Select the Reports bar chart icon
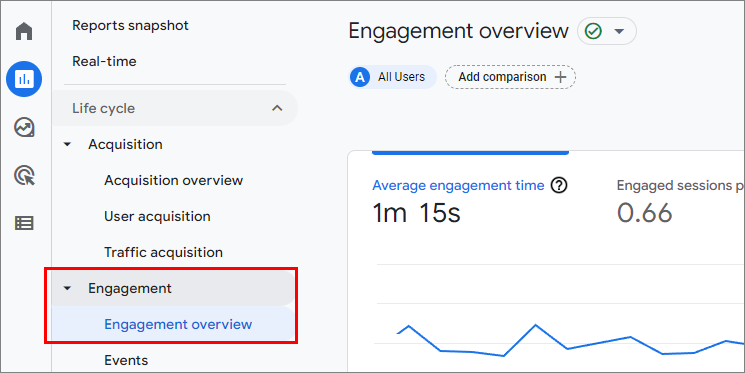The height and width of the screenshot is (373, 745). pos(24,79)
